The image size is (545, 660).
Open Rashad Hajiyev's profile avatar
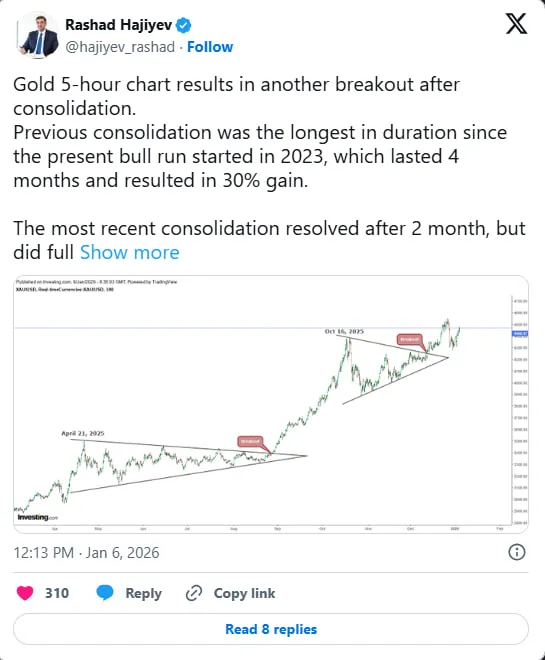[x=37, y=35]
